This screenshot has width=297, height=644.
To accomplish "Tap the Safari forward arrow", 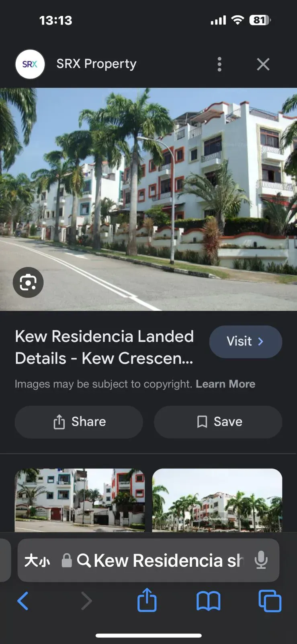I will click(86, 601).
